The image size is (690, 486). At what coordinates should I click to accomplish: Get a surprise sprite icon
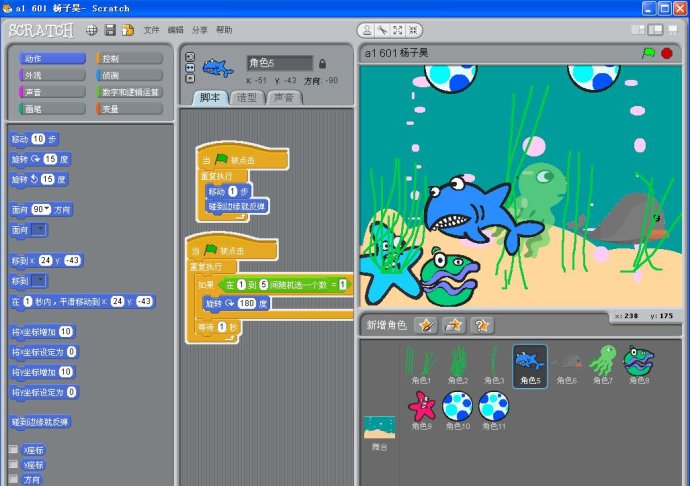click(x=481, y=325)
